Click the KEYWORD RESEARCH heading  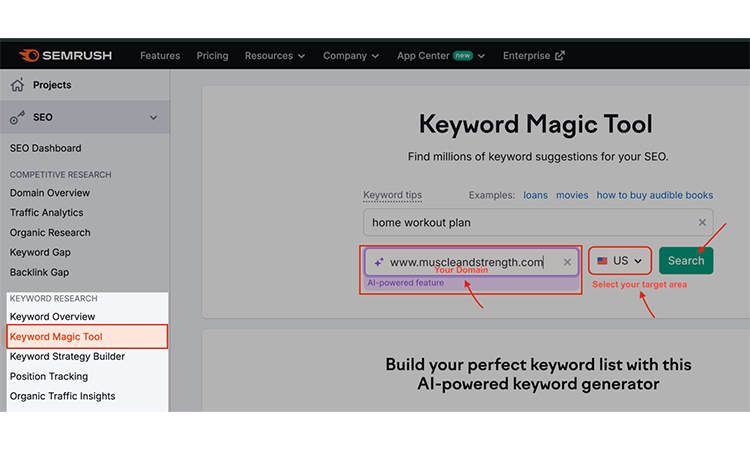click(54, 298)
